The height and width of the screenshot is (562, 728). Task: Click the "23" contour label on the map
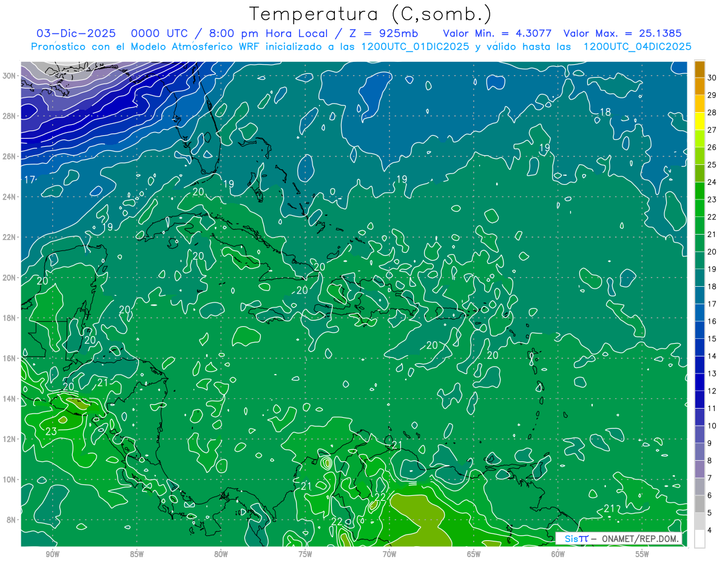52,432
